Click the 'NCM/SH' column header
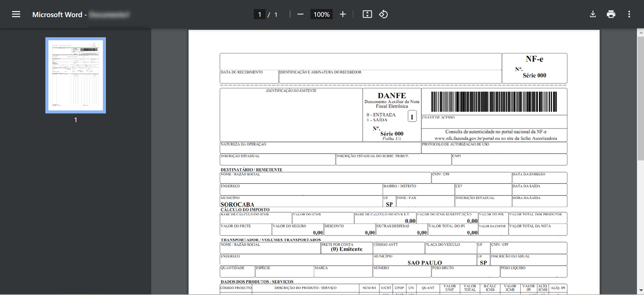This screenshot has height=295, width=644. tap(369, 288)
